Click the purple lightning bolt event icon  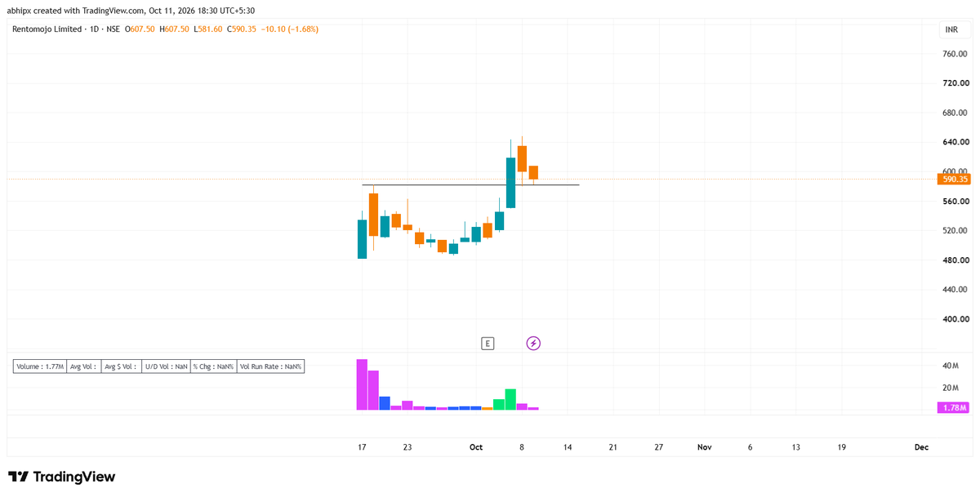pos(533,344)
